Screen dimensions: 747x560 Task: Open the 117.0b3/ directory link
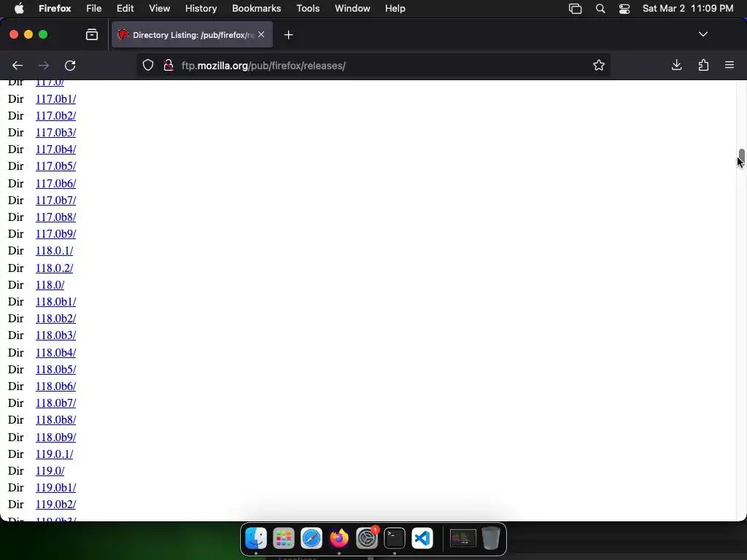click(55, 132)
